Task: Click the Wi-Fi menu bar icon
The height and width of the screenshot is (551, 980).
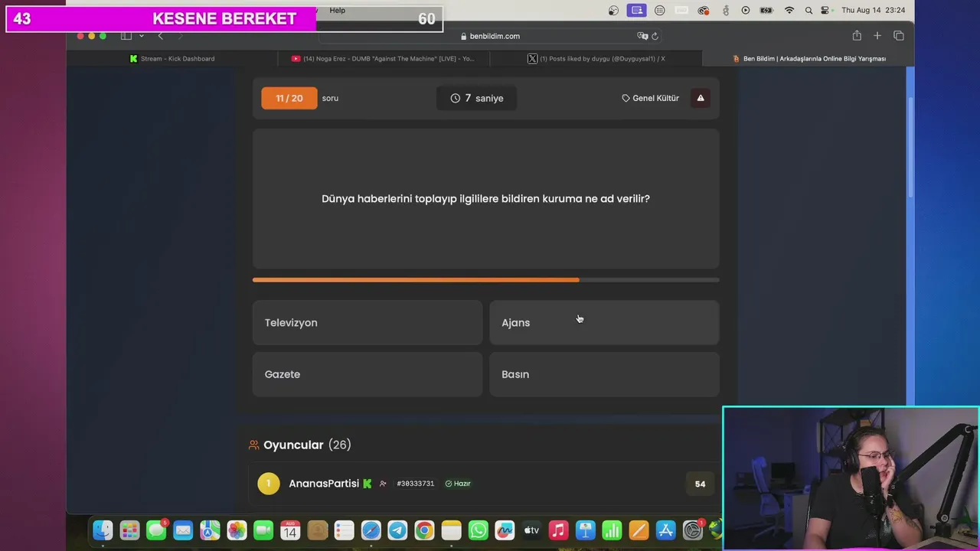Action: tap(789, 10)
